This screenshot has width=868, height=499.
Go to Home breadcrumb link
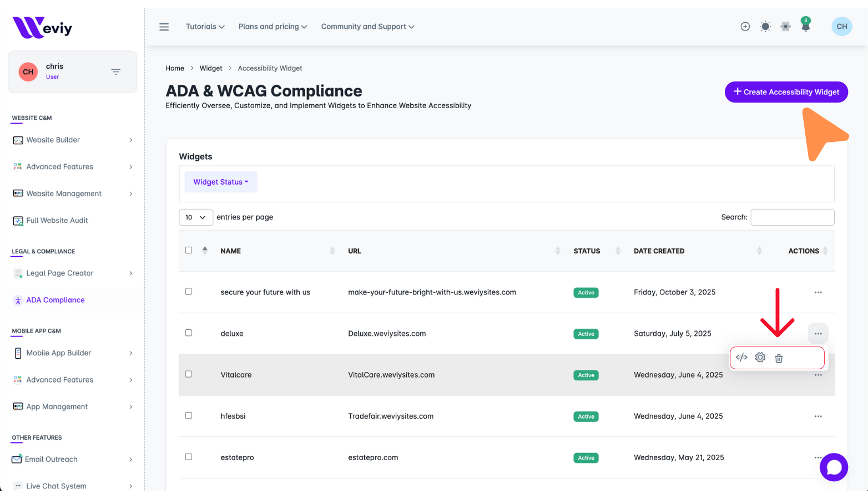(x=175, y=68)
